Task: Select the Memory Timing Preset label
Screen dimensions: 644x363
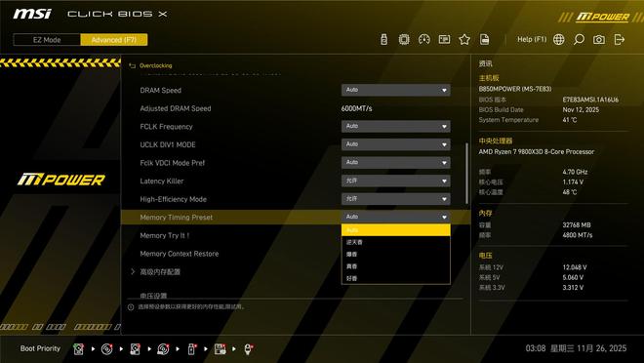Action: click(177, 218)
